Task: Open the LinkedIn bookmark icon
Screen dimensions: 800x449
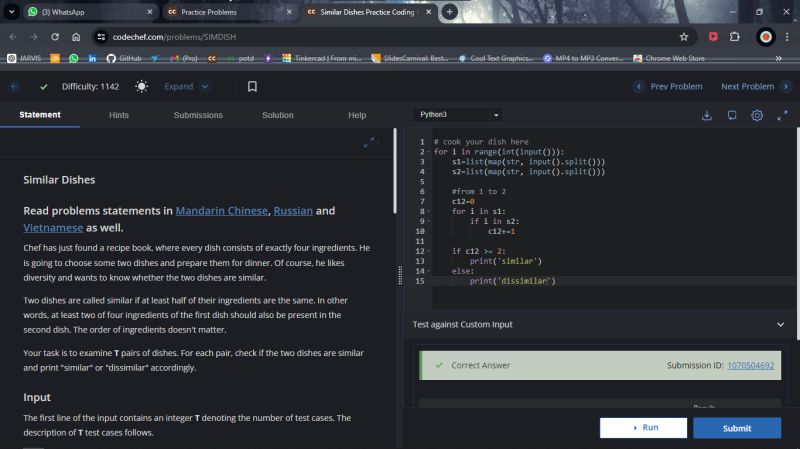Action: tap(92, 58)
